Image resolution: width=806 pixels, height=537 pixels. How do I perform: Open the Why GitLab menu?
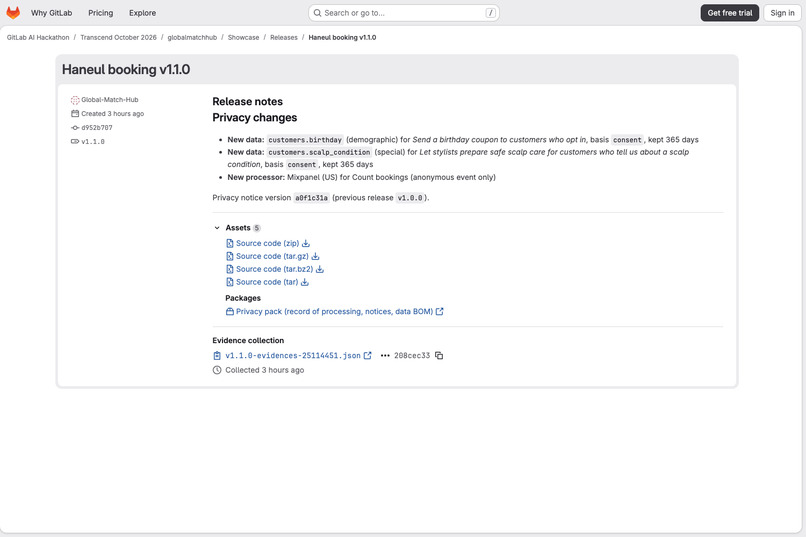click(51, 13)
